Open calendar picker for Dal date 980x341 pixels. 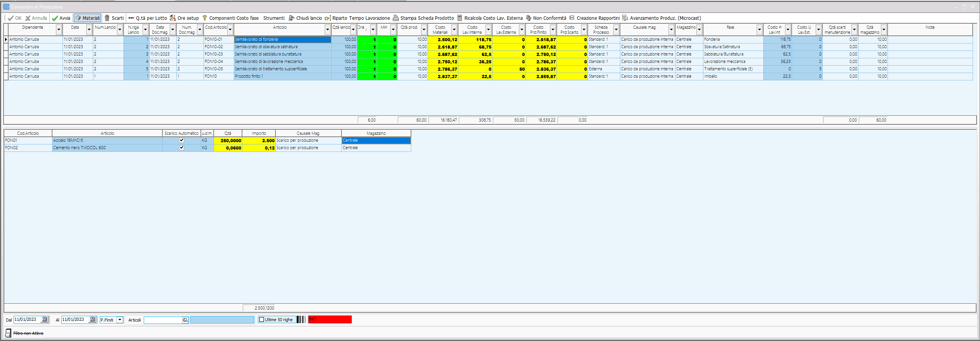pos(45,319)
